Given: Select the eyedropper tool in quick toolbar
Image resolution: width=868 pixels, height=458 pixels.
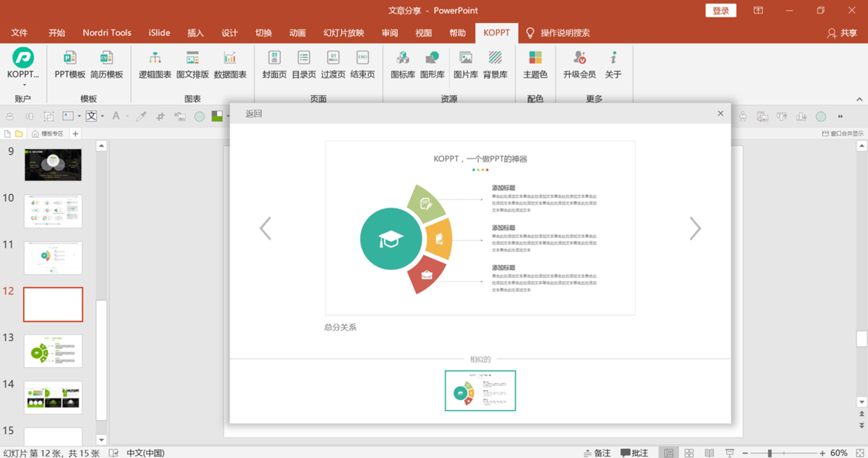Looking at the screenshot, I should click(141, 117).
